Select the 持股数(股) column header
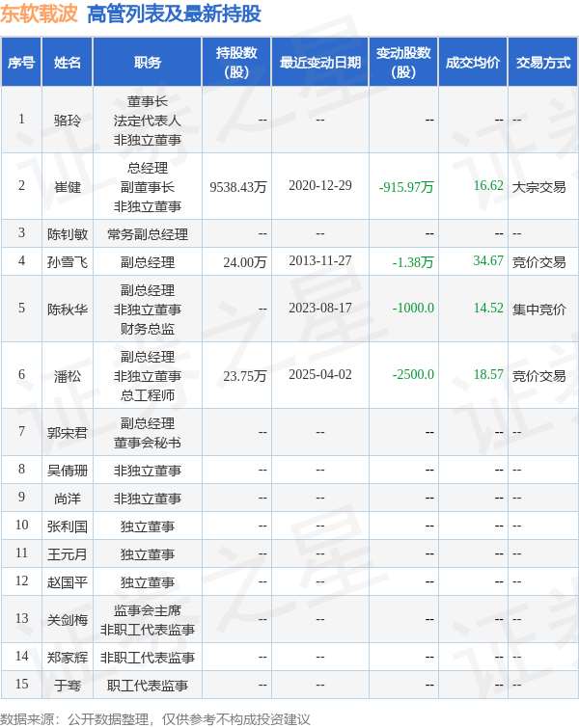 click(x=236, y=63)
